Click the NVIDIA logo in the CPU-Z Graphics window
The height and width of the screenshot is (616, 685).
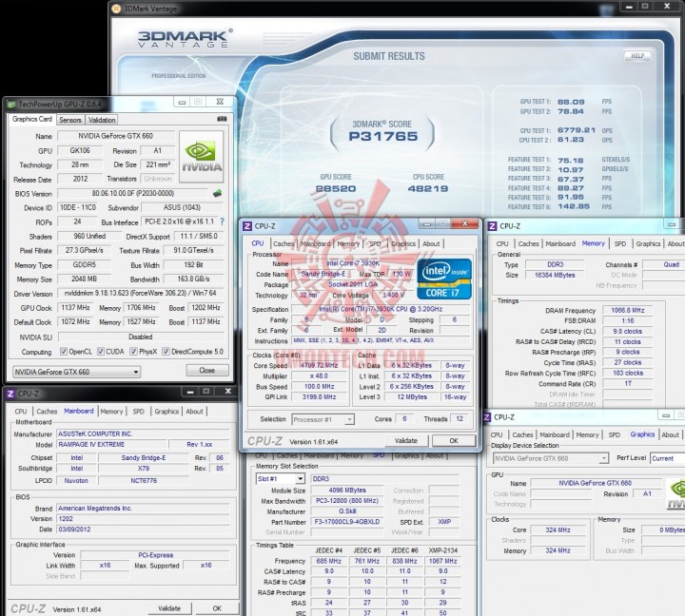point(675,493)
